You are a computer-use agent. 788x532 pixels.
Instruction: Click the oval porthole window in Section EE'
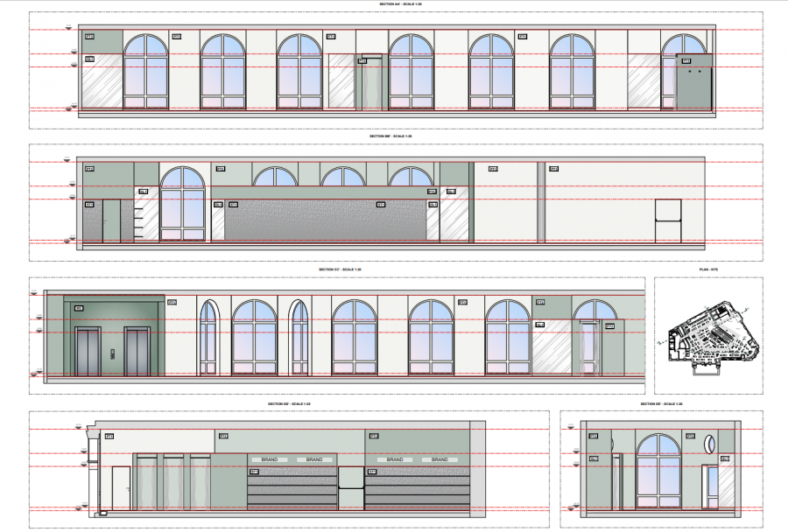point(709,444)
